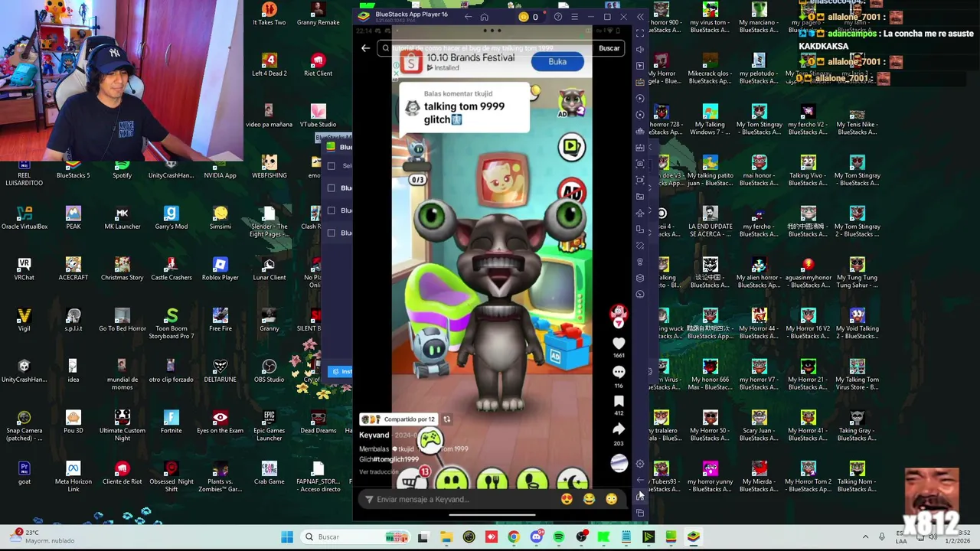Tap the TikTok back arrow
The height and width of the screenshot is (551, 980).
click(x=366, y=48)
